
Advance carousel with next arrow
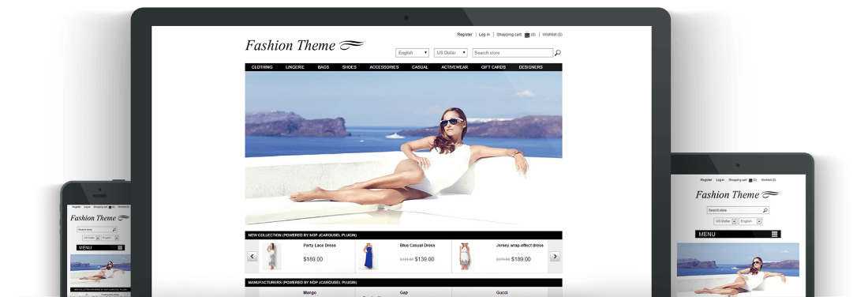(555, 257)
